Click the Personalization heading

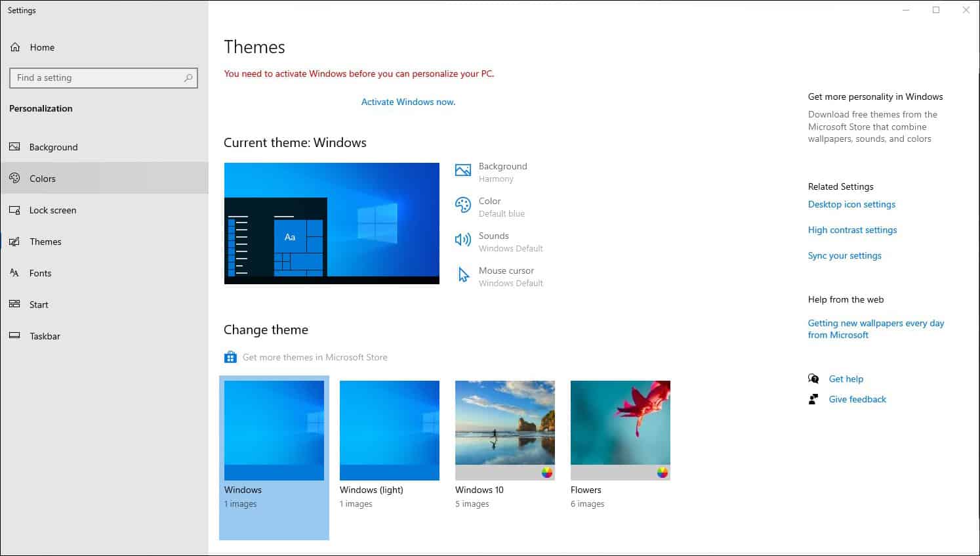pyautogui.click(x=41, y=108)
